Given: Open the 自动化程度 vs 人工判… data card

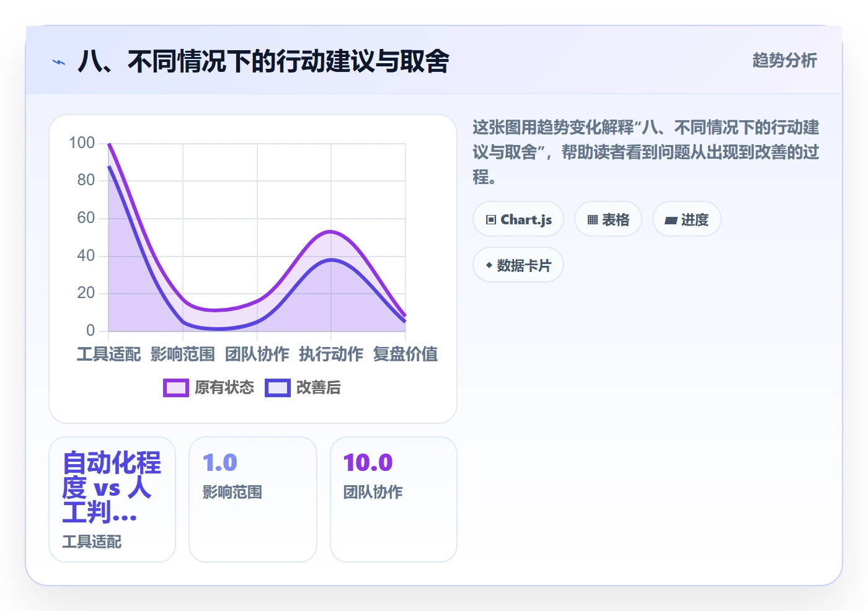Looking at the screenshot, I should (x=112, y=499).
